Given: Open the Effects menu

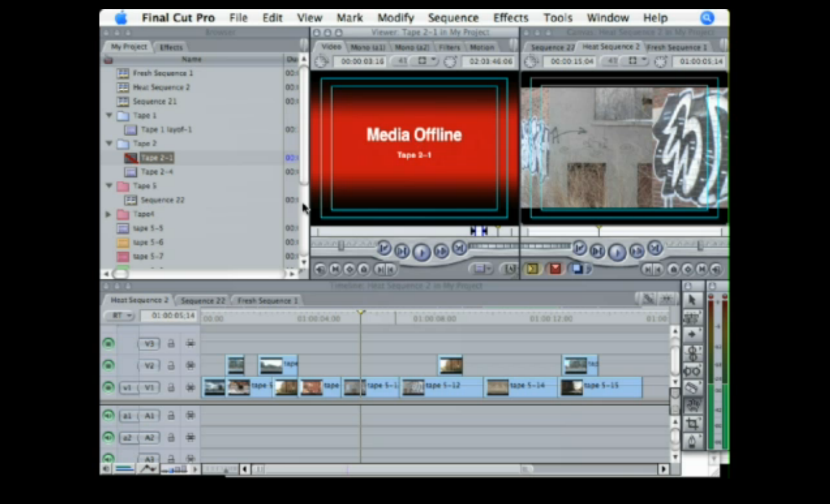Looking at the screenshot, I should [x=510, y=18].
